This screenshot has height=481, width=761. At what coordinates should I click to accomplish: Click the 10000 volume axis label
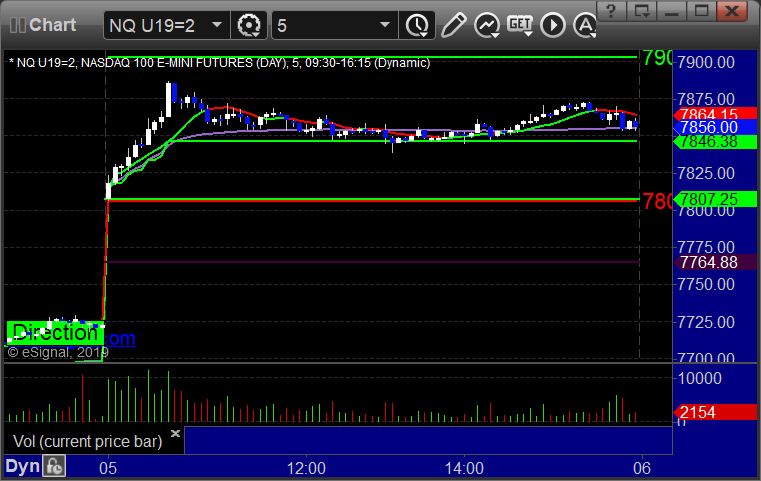[x=699, y=378]
